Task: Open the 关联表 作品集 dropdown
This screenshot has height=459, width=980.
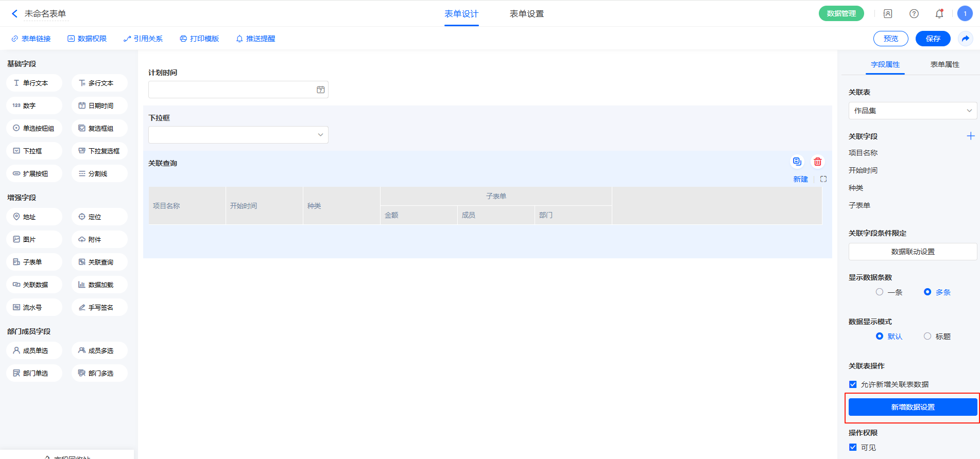Action: [x=913, y=111]
